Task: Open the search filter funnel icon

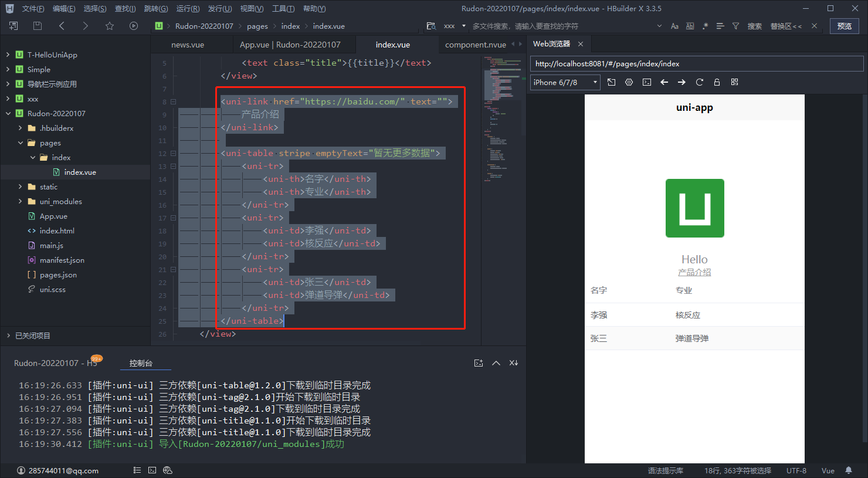Action: click(735, 26)
